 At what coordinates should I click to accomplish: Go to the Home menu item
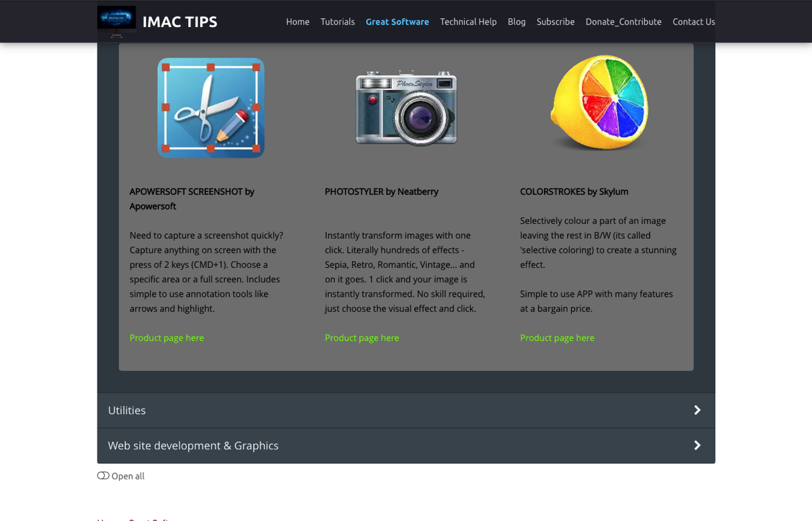click(x=298, y=22)
